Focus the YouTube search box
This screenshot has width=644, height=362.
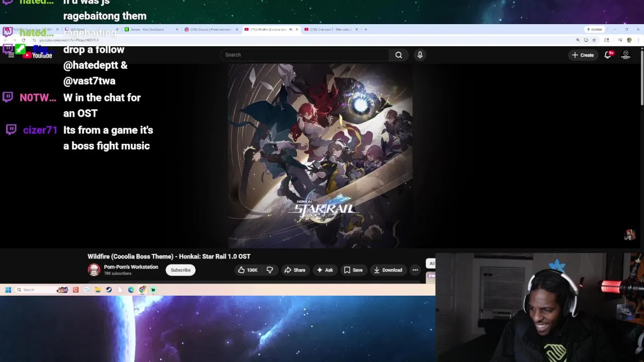pos(304,55)
